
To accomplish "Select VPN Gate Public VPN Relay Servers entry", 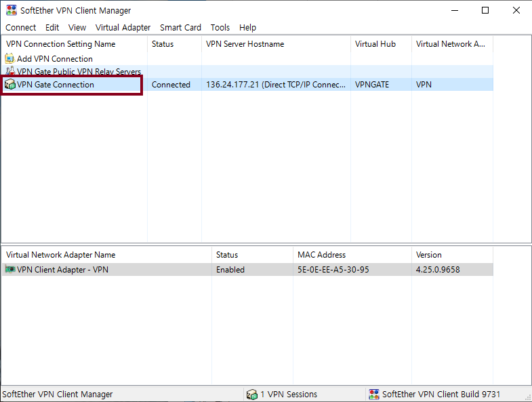I will (79, 71).
